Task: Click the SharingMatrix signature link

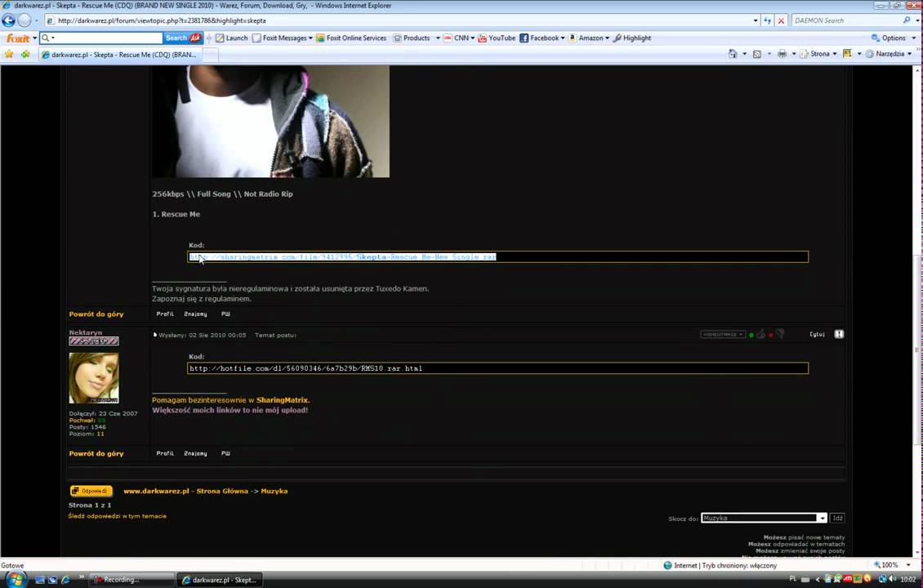Action: 283,400
